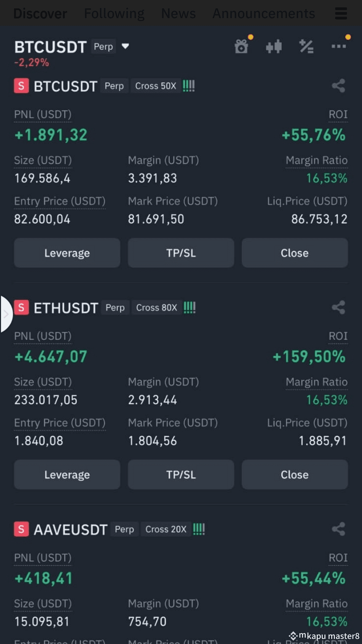Open the three-dot more options menu
The height and width of the screenshot is (644, 362).
tap(339, 46)
